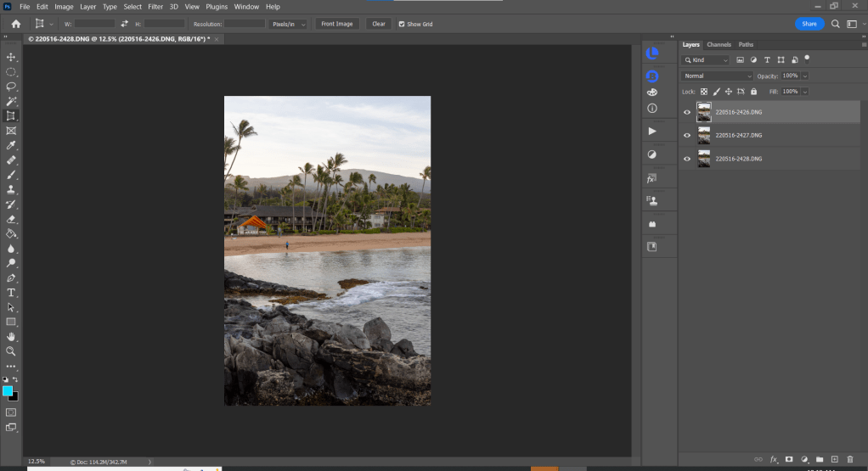Select the Move tool
Viewport: 868px width, 471px height.
pos(11,57)
